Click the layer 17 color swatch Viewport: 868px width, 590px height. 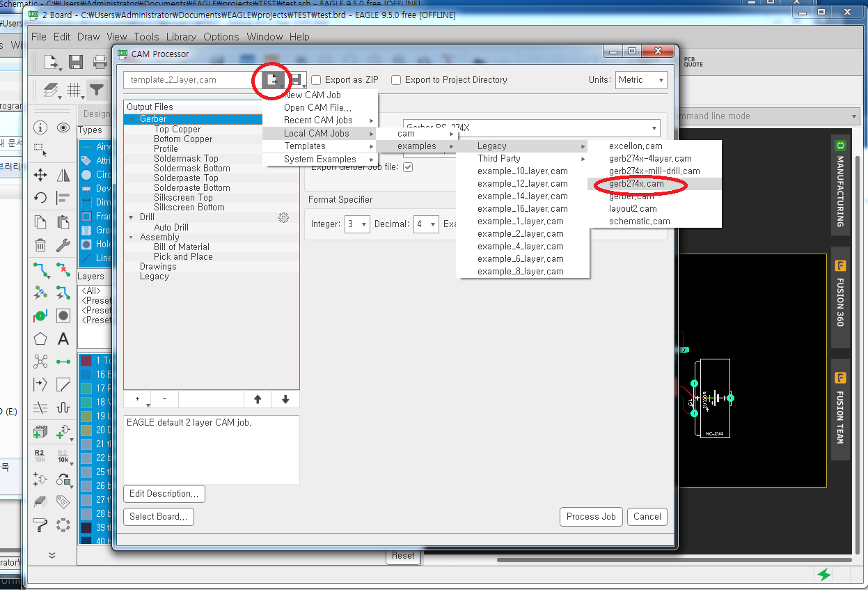pyautogui.click(x=86, y=389)
